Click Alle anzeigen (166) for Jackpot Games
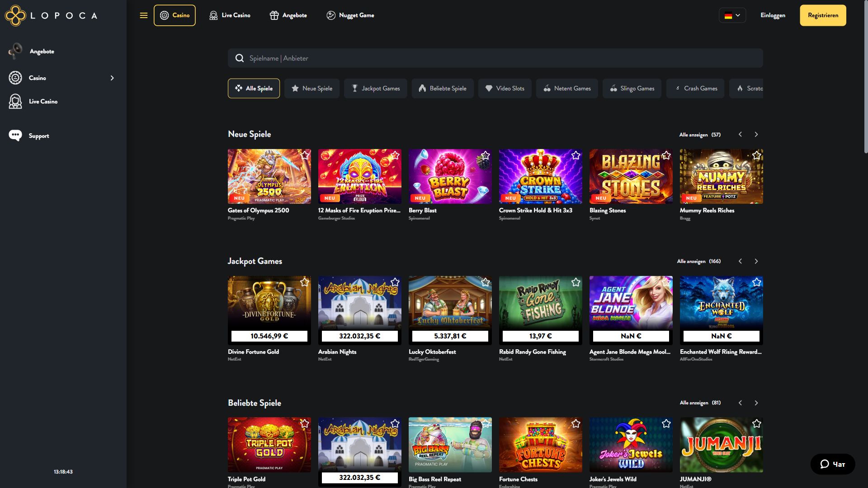 coord(699,261)
